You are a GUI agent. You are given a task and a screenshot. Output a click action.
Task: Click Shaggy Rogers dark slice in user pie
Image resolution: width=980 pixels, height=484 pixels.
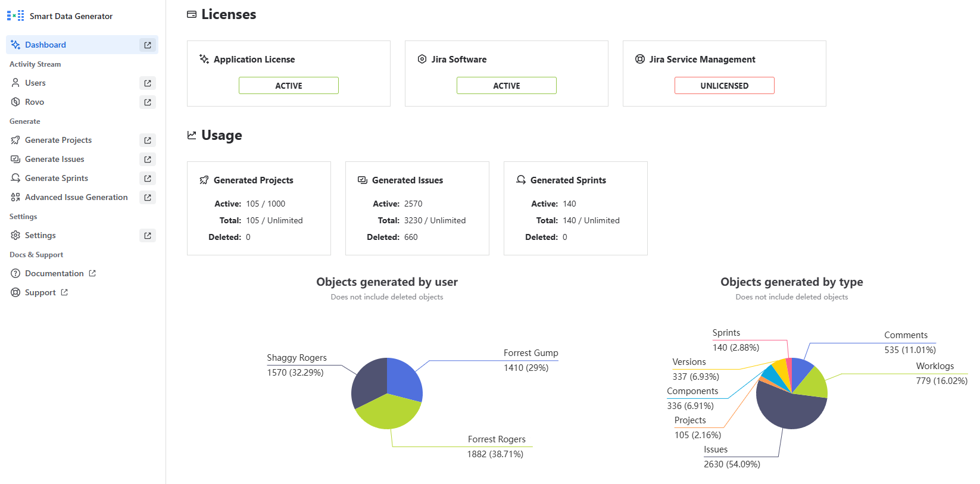[369, 384]
